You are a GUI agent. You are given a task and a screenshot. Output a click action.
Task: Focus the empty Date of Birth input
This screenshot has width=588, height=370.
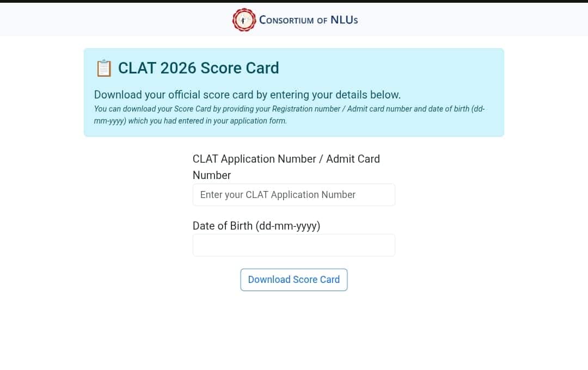point(293,245)
